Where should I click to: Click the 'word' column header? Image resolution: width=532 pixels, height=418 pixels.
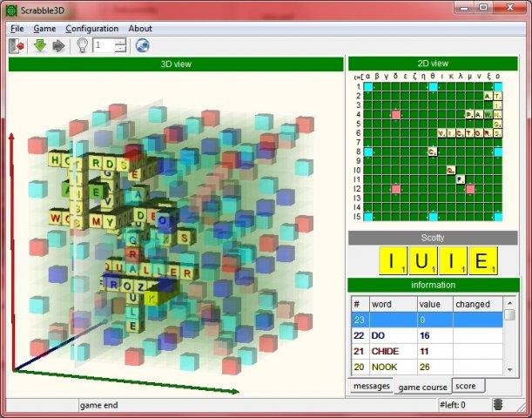tap(393, 304)
